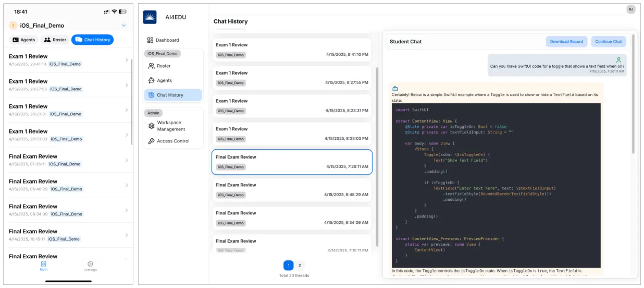This screenshot has height=288, width=644.
Task: Go to page 2 of threads
Action: coord(300,266)
